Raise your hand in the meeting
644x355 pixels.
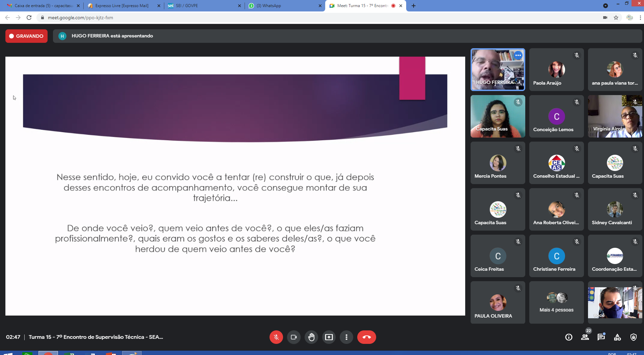[311, 337]
